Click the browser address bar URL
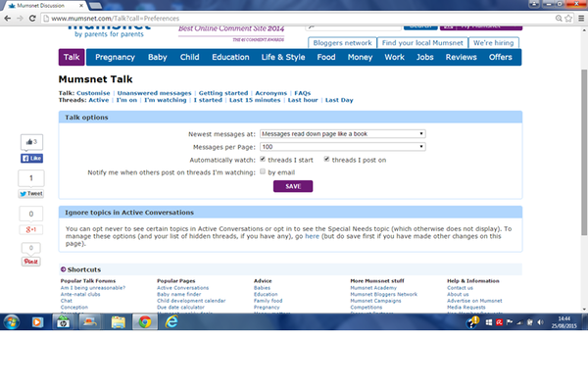This screenshot has width=588, height=388. click(116, 18)
